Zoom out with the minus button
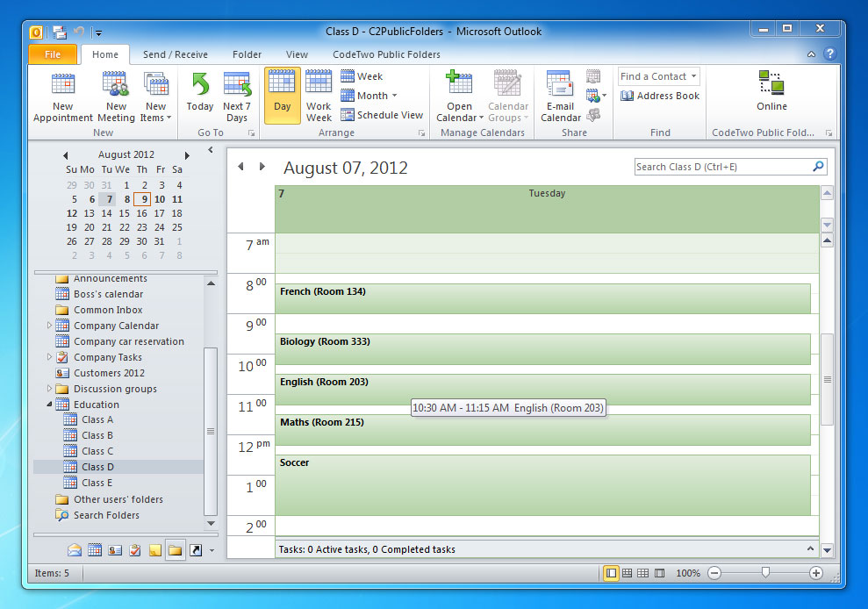 click(714, 573)
